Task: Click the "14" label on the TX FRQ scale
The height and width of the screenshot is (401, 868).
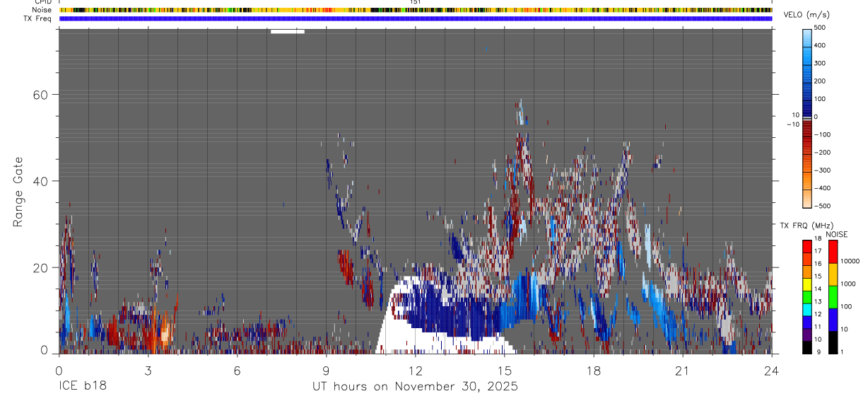Action: tap(818, 289)
